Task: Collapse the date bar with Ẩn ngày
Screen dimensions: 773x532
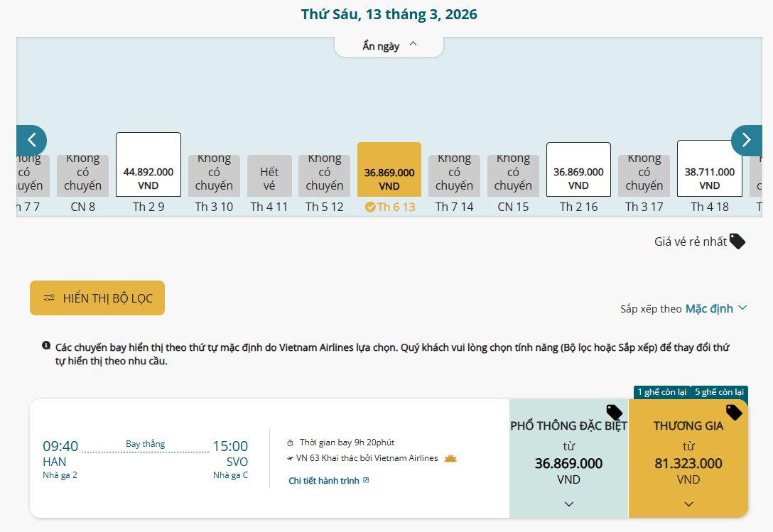Action: [x=389, y=46]
